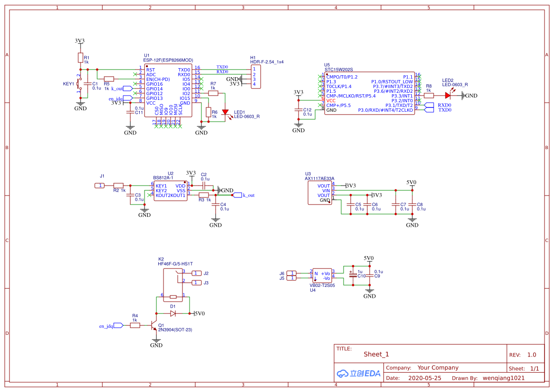Screen dimensions: 554x392
Task: Select capacitor C9 near 5V0
Action: (x=369, y=276)
